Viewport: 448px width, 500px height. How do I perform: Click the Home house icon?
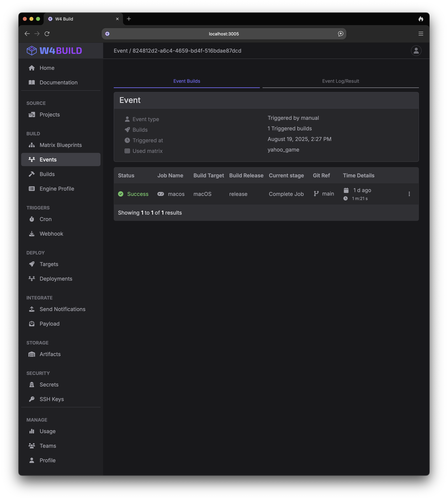[x=32, y=68]
